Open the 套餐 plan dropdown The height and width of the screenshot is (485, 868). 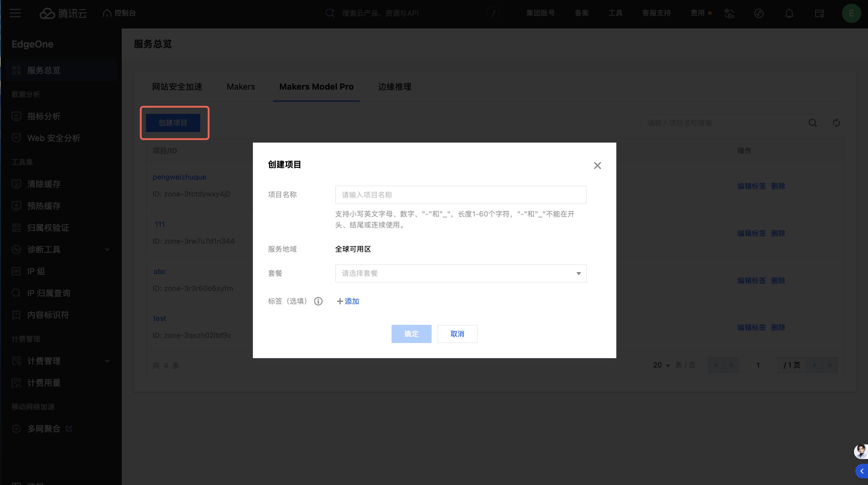461,273
